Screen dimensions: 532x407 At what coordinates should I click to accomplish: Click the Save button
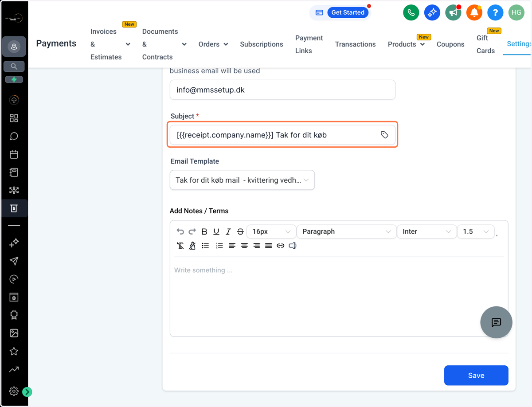pos(476,376)
